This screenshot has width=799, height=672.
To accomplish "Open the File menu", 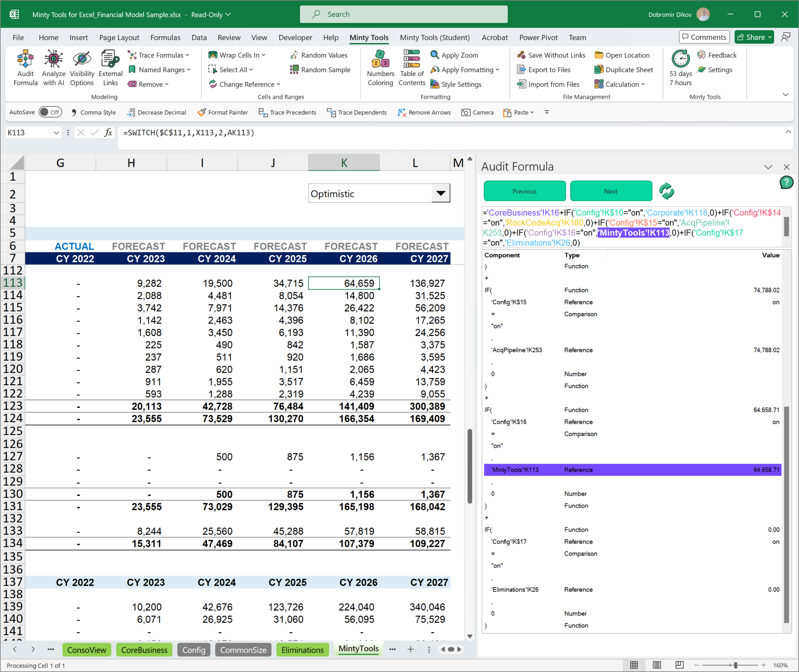I will click(x=18, y=37).
